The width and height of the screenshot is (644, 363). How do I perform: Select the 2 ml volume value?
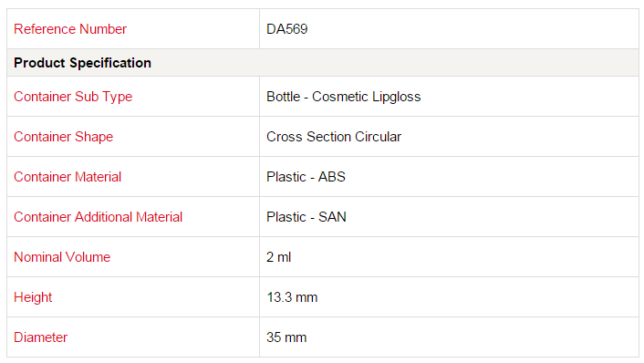(x=279, y=257)
